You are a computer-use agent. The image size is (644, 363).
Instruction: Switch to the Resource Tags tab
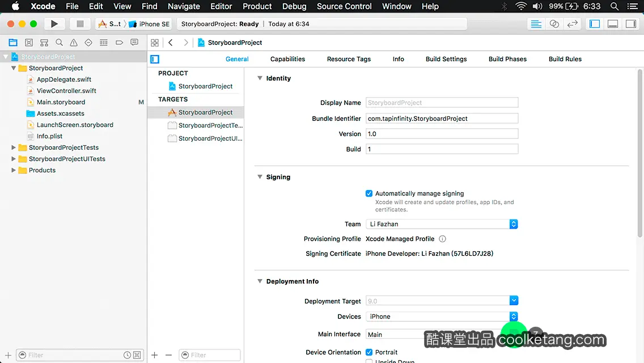pyautogui.click(x=349, y=59)
